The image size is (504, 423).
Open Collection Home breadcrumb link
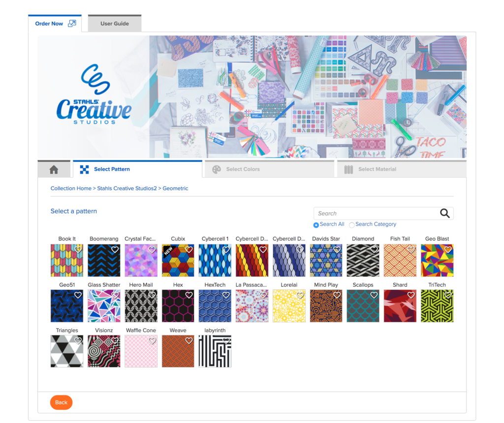pyautogui.click(x=71, y=188)
